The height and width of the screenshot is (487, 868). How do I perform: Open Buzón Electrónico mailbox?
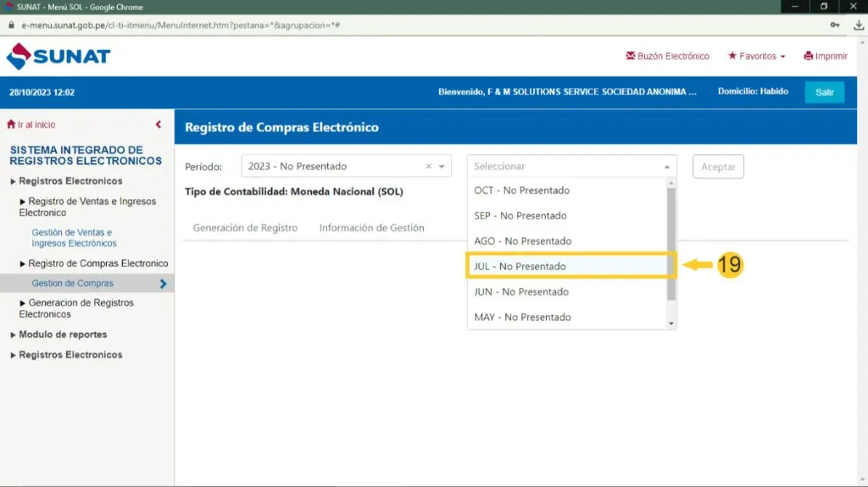coord(667,57)
